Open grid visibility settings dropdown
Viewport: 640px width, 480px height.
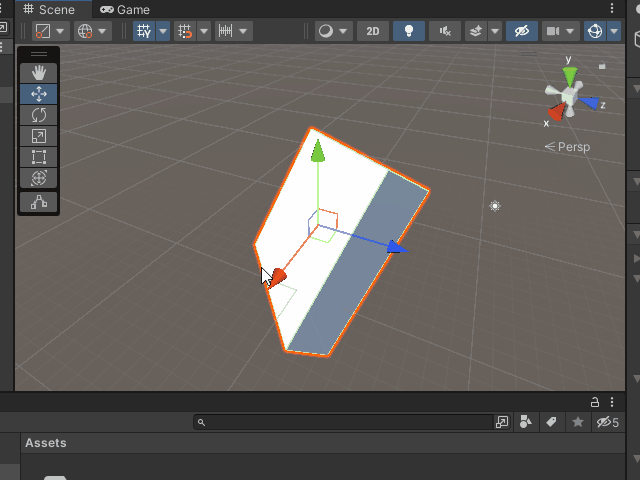point(163,31)
